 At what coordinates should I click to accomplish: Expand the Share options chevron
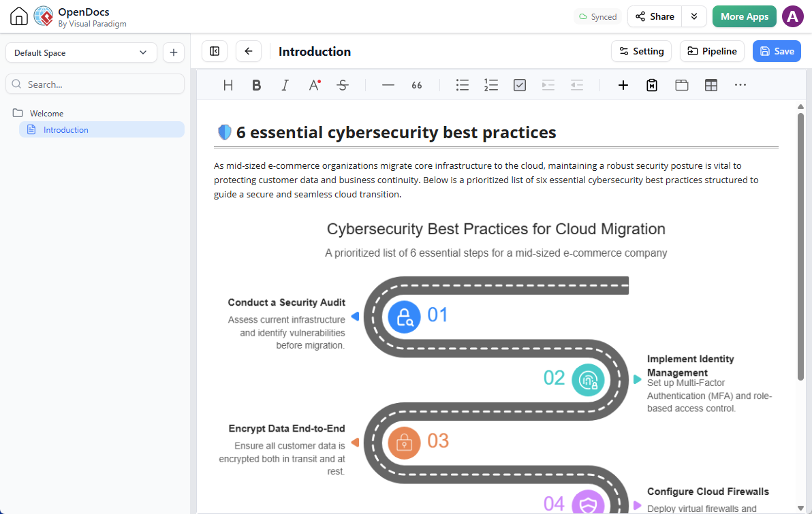click(694, 16)
